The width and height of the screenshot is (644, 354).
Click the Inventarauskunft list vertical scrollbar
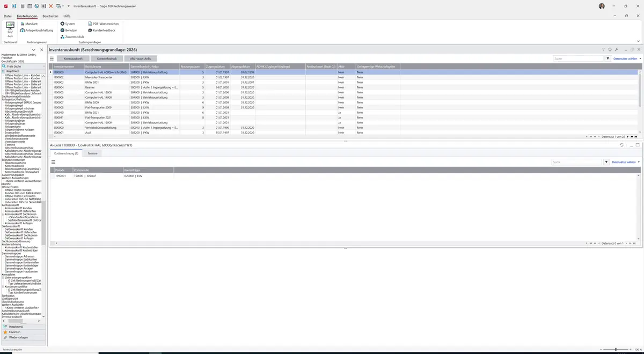[x=639, y=102]
